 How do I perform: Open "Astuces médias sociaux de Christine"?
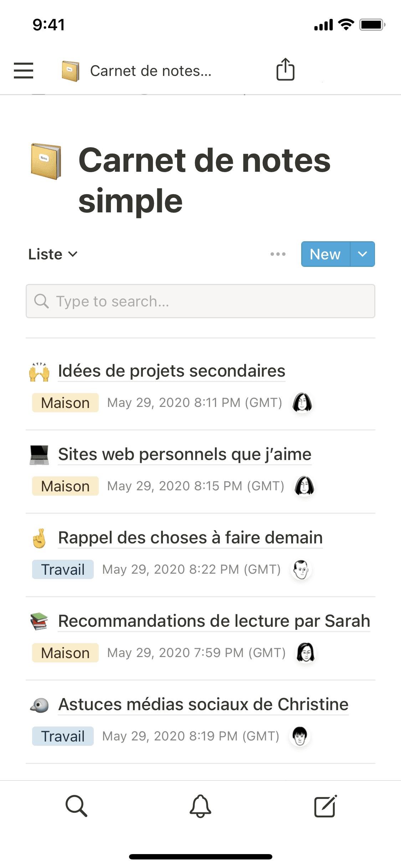click(203, 704)
